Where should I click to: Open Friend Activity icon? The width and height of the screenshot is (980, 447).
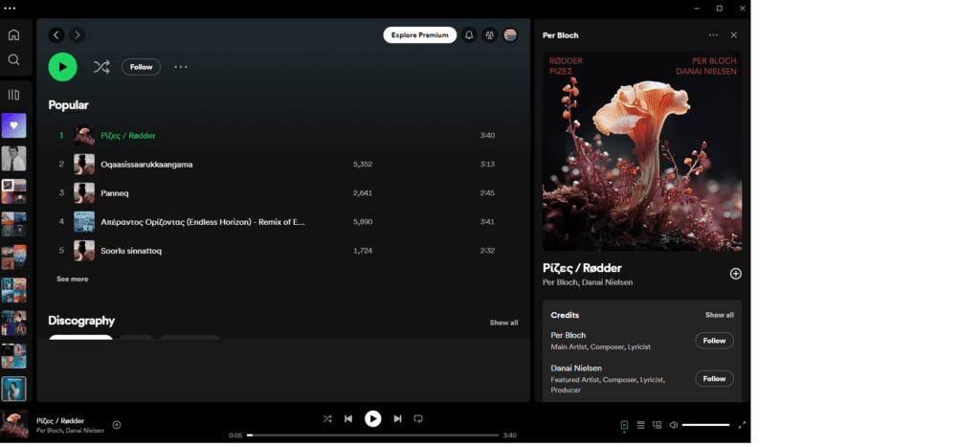tap(489, 35)
